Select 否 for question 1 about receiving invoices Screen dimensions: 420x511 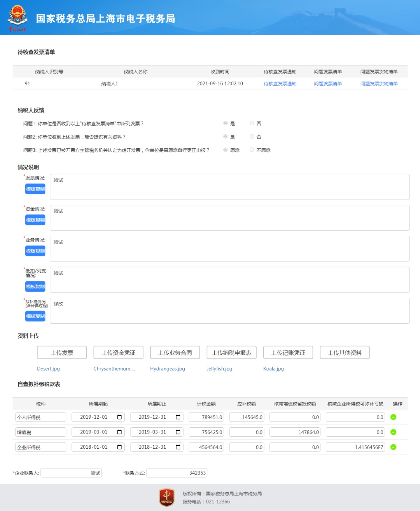click(x=252, y=123)
